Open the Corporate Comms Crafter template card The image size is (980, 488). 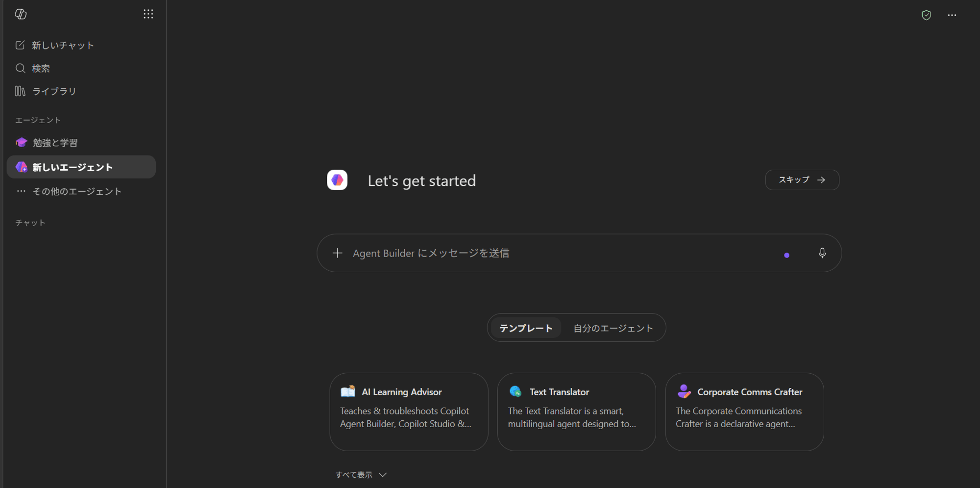point(744,412)
